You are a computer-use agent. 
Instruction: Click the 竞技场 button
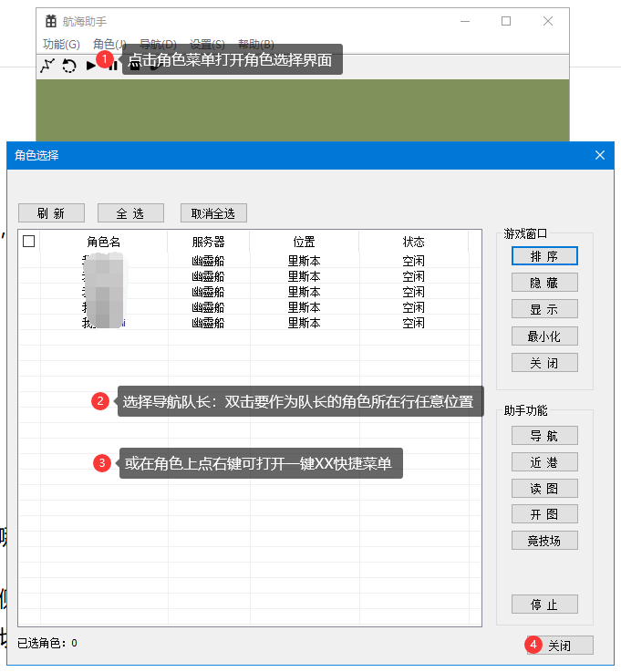coord(544,541)
